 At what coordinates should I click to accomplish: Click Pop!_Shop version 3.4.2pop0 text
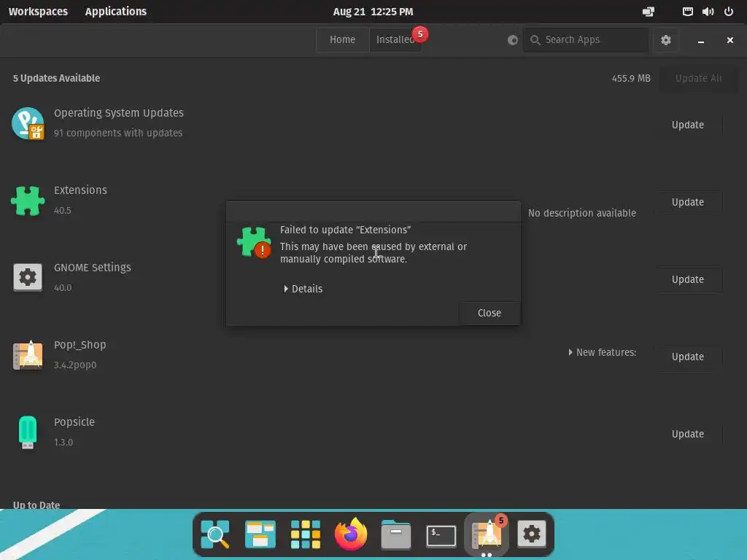click(75, 365)
